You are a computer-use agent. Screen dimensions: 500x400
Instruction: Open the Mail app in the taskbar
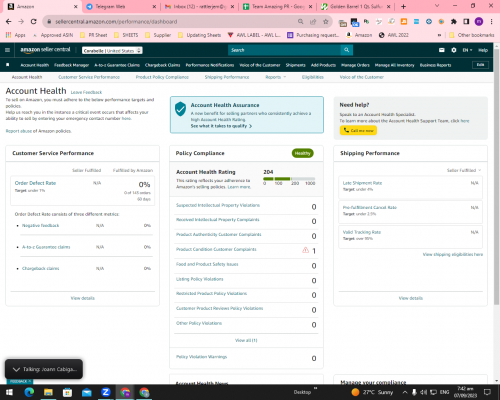pos(87,392)
